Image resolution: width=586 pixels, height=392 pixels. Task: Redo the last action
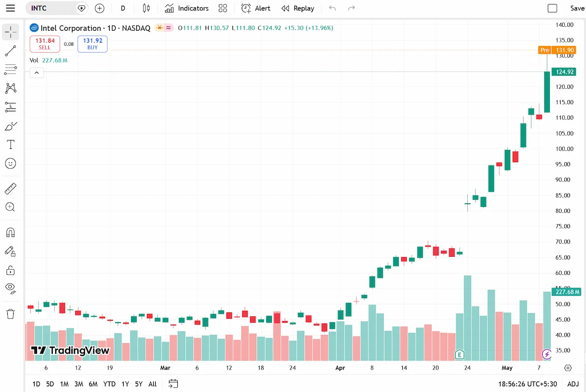click(351, 8)
